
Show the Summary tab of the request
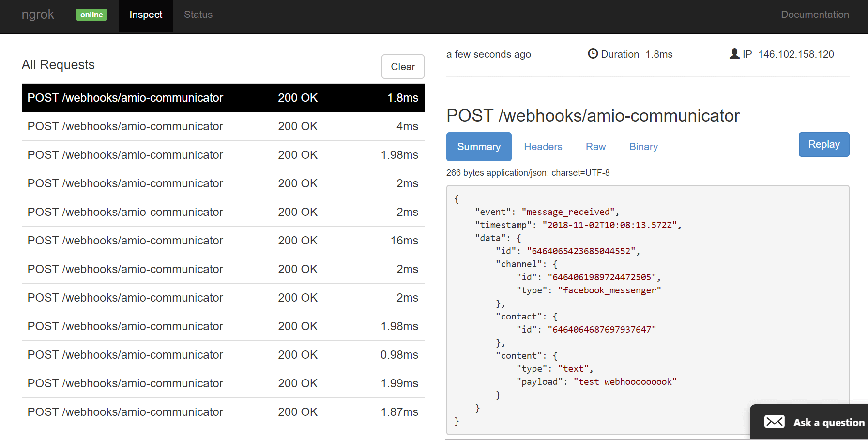[479, 147]
